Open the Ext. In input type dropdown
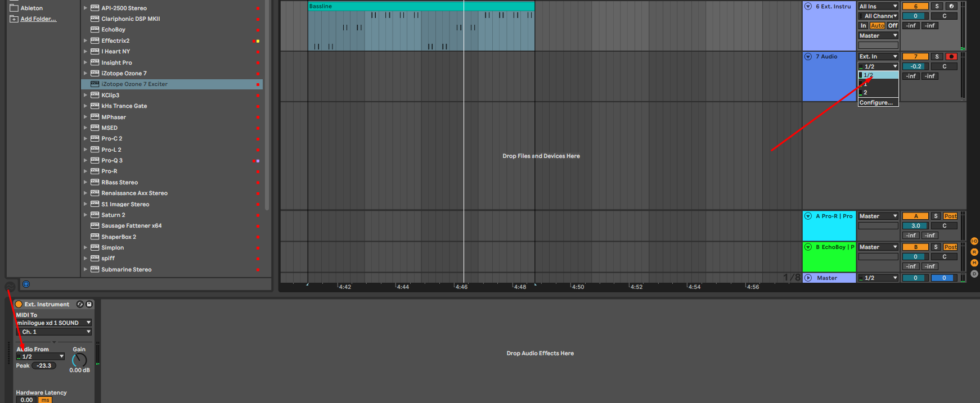 (878, 57)
